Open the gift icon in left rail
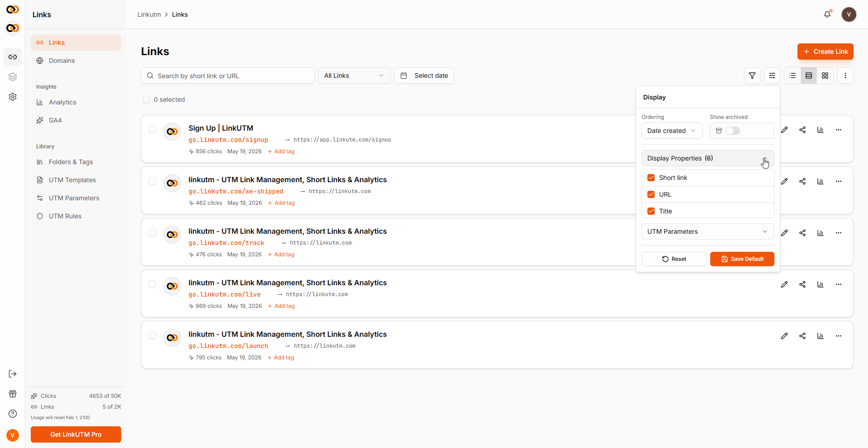Image resolution: width=868 pixels, height=448 pixels. click(13, 394)
